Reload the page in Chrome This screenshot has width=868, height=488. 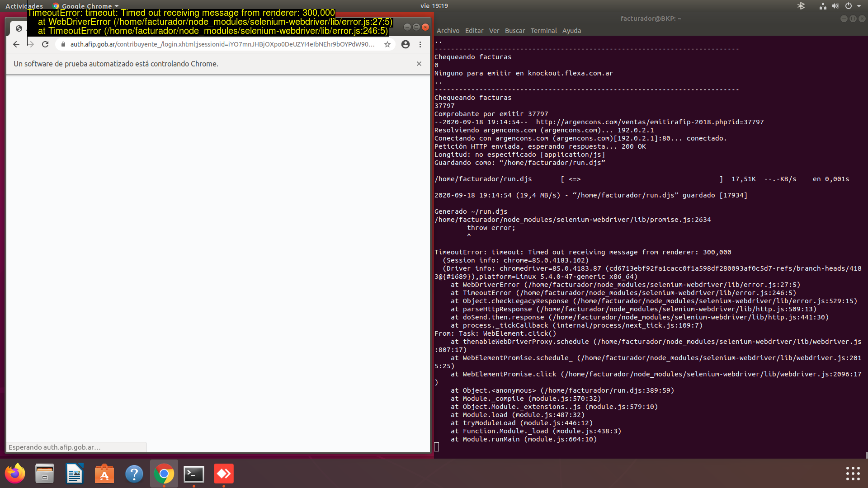pos(45,44)
